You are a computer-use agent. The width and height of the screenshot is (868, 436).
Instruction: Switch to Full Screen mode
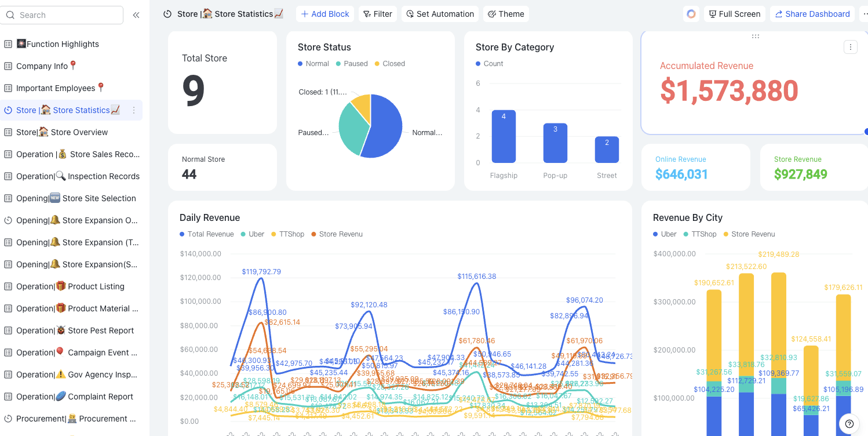point(735,14)
